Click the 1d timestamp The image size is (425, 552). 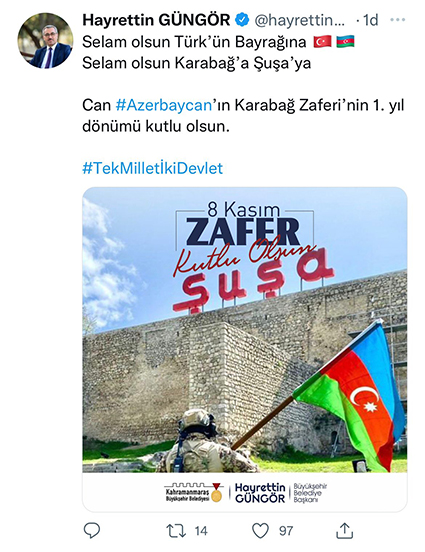pyautogui.click(x=370, y=20)
